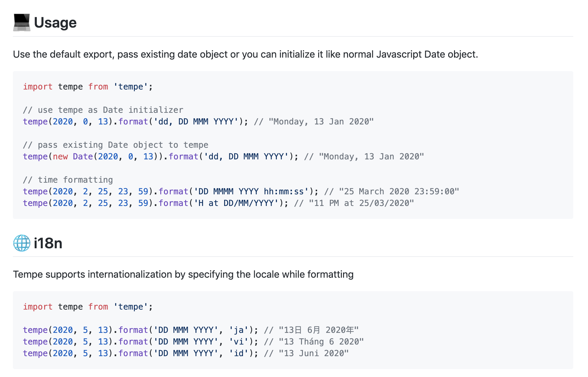Click the 'use tempe as Date initializer' comment
The height and width of the screenshot is (377, 588).
[103, 110]
